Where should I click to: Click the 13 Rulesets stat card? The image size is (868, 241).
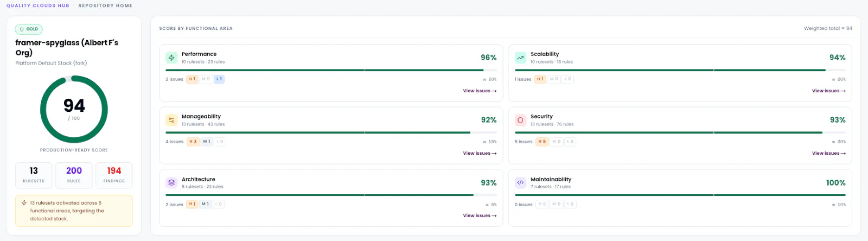click(x=34, y=175)
